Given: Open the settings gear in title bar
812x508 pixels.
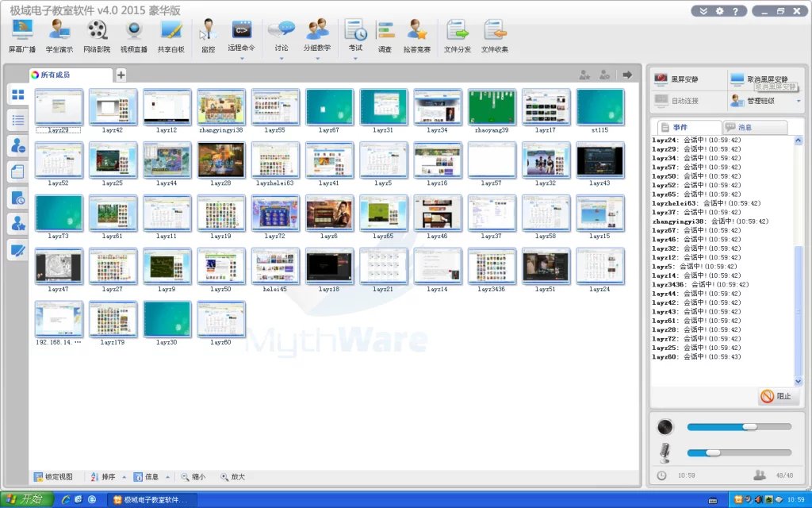Looking at the screenshot, I should [720, 11].
